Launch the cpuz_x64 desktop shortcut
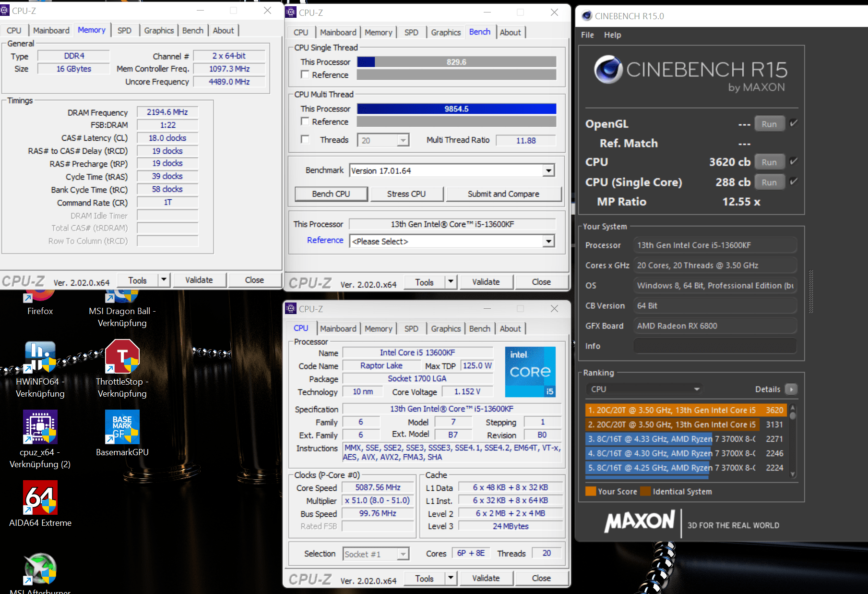The width and height of the screenshot is (868, 594). pyautogui.click(x=40, y=427)
